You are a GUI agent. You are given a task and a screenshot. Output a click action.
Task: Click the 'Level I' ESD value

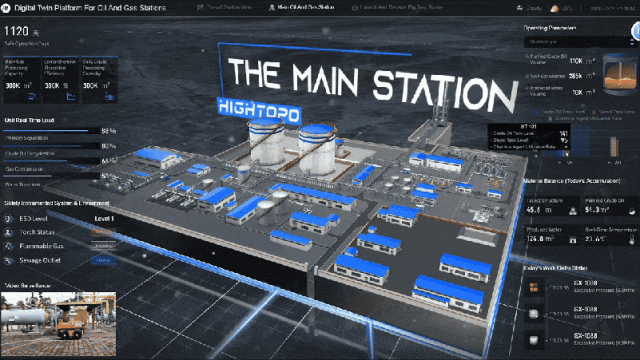(104, 219)
